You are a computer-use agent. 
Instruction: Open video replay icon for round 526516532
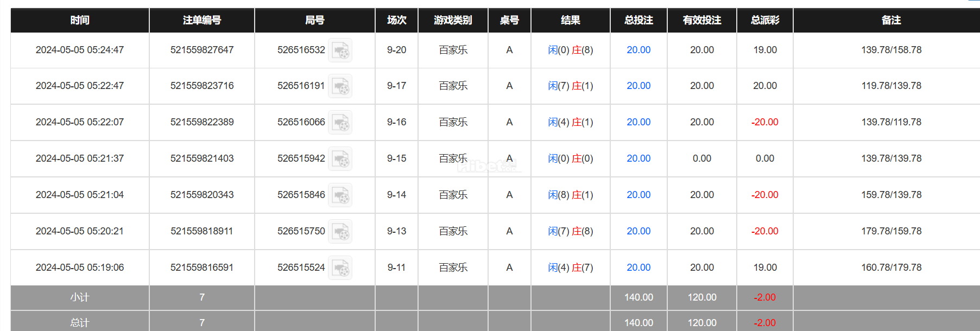coord(340,50)
